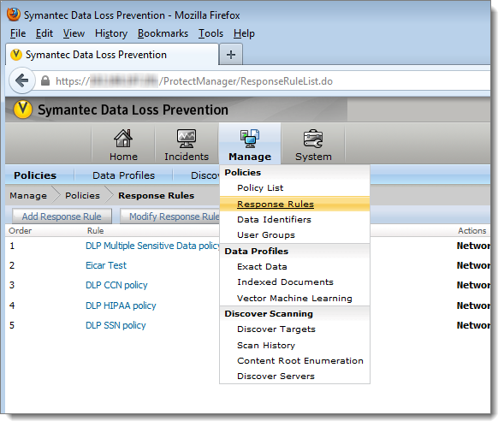Image resolution: width=504 pixels, height=427 pixels.
Task: Click the Add Response Rule button
Action: [x=62, y=216]
